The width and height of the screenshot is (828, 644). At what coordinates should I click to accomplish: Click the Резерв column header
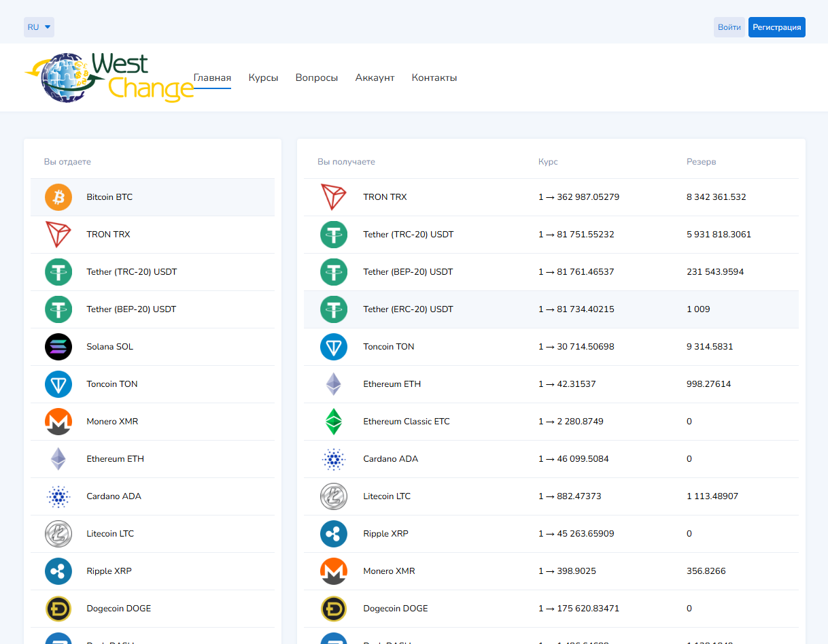702,162
